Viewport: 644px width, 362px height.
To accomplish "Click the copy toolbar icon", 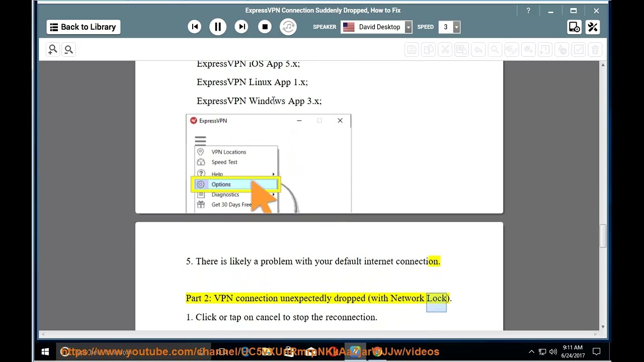I will pos(428,49).
